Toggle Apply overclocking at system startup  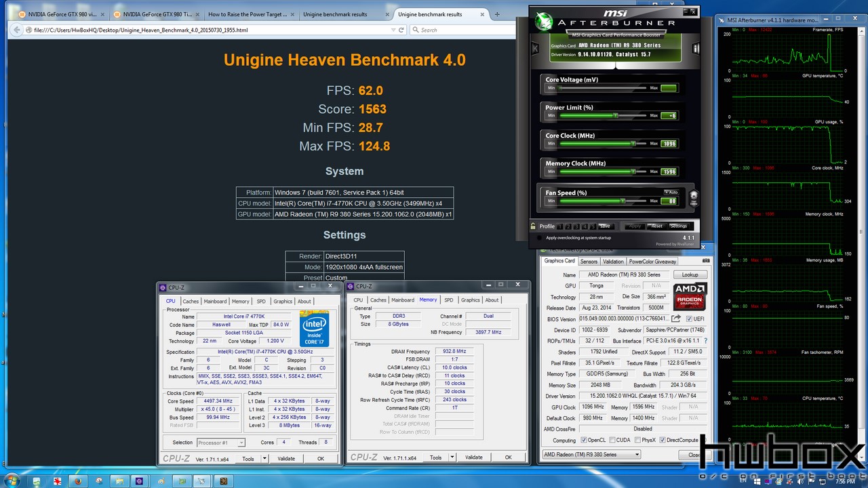point(540,238)
